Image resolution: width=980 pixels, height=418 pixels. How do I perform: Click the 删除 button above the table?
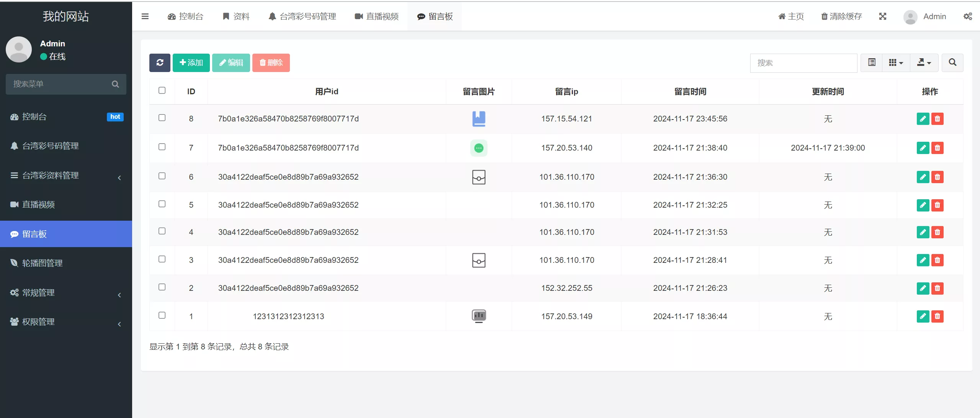pyautogui.click(x=271, y=62)
